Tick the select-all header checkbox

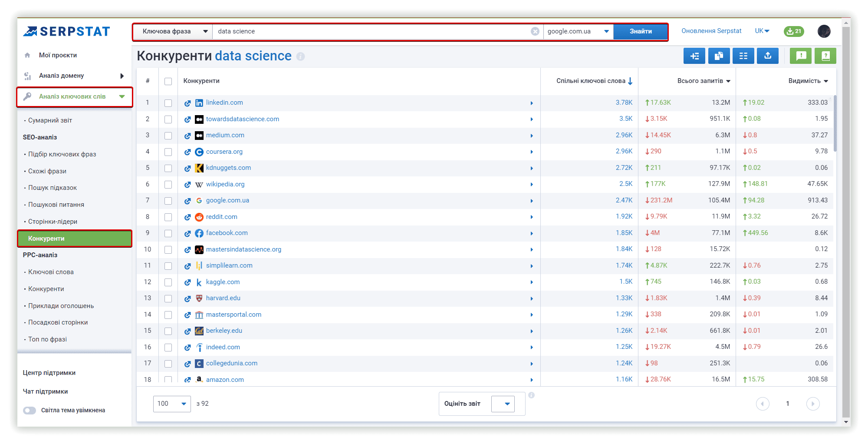[x=168, y=81]
